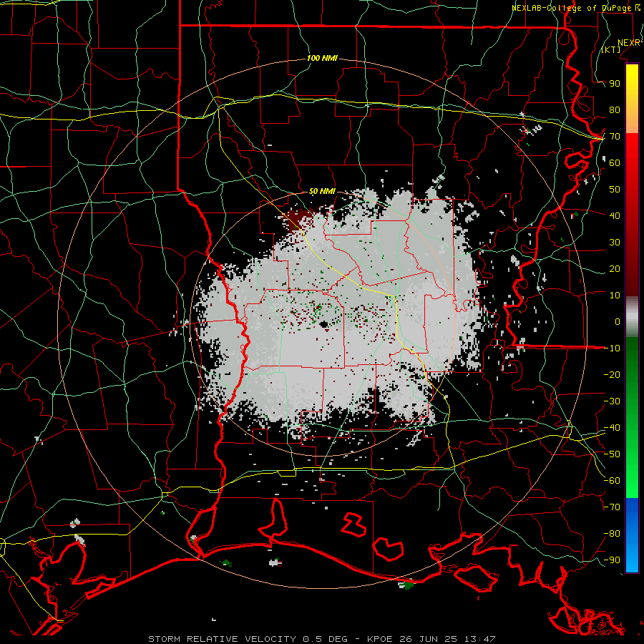Click the NEXR label above the color bar
Screen dimensions: 644x644
tap(628, 43)
